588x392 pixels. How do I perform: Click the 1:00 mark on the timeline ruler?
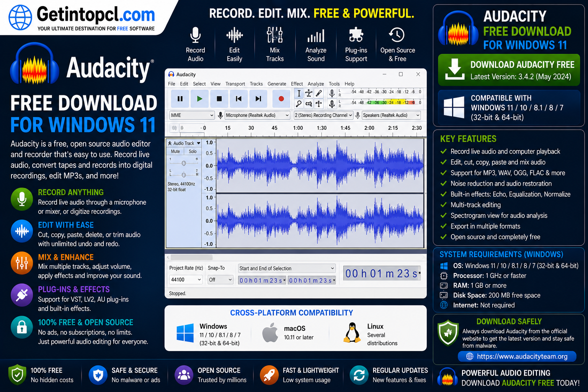click(x=298, y=128)
